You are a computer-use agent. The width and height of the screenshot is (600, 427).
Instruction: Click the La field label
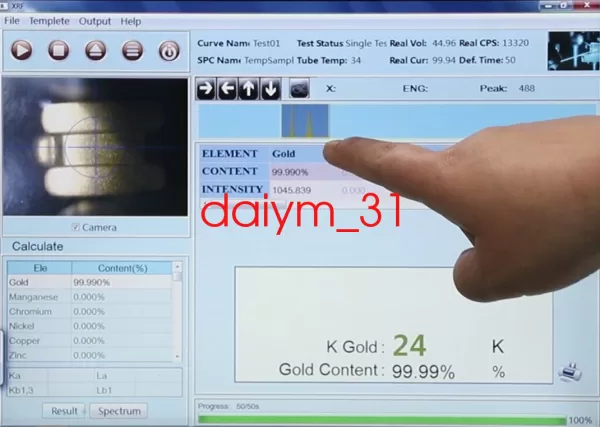101,376
